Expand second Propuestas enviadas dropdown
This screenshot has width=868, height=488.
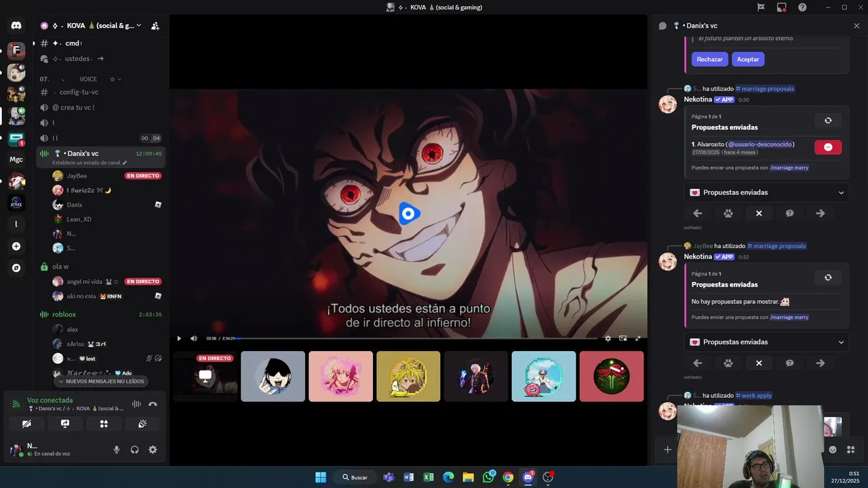766,342
